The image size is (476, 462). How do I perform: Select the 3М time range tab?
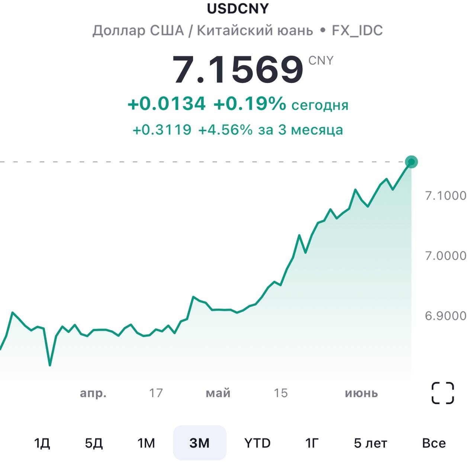tap(200, 443)
